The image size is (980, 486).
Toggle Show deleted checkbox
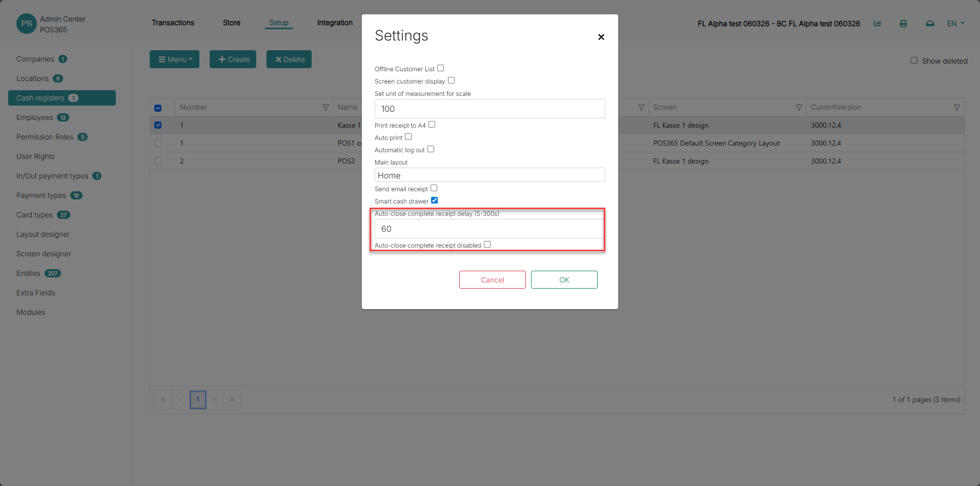coord(914,60)
